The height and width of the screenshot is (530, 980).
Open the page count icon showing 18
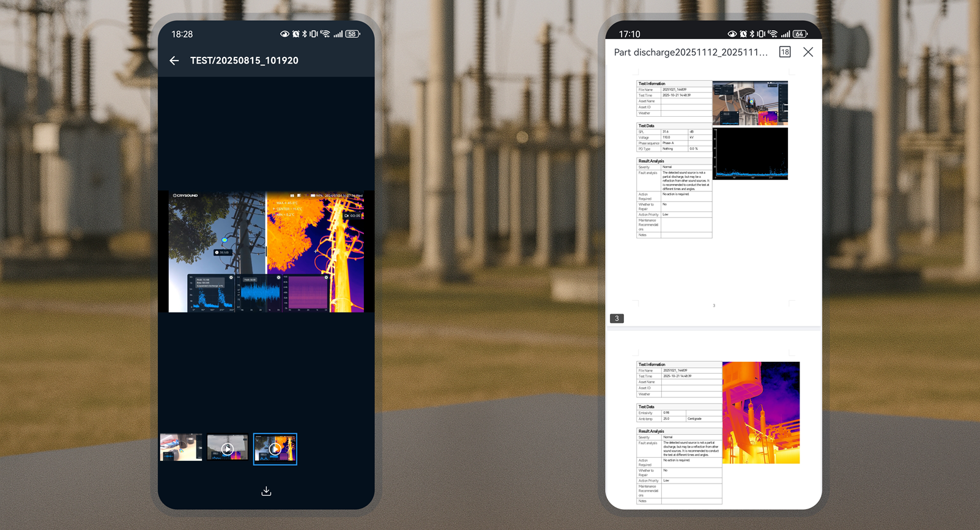[784, 52]
